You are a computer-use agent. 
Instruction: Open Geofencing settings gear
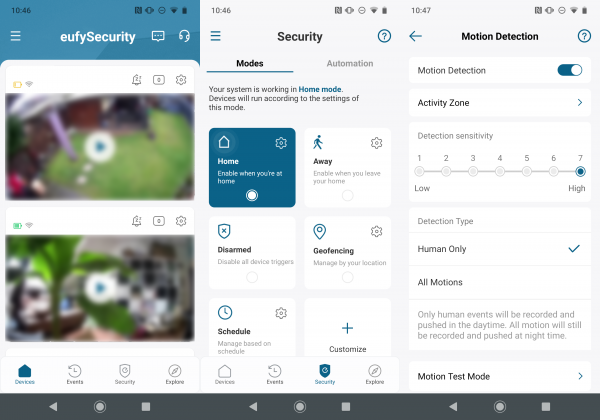pos(377,231)
